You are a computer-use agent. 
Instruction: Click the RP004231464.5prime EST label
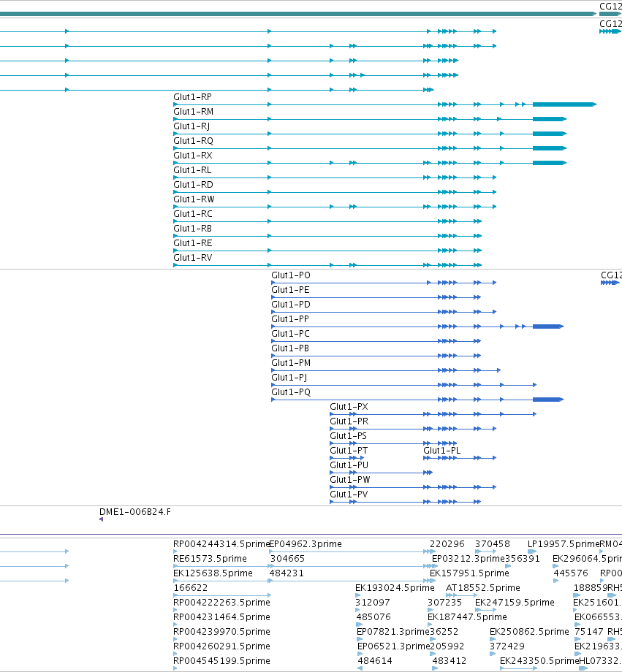pos(221,616)
